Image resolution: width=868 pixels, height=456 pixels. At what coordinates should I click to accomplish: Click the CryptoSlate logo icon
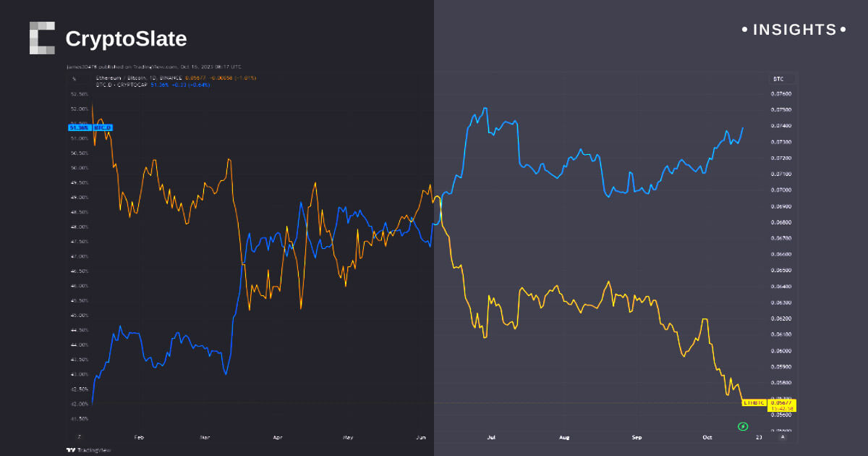point(42,38)
